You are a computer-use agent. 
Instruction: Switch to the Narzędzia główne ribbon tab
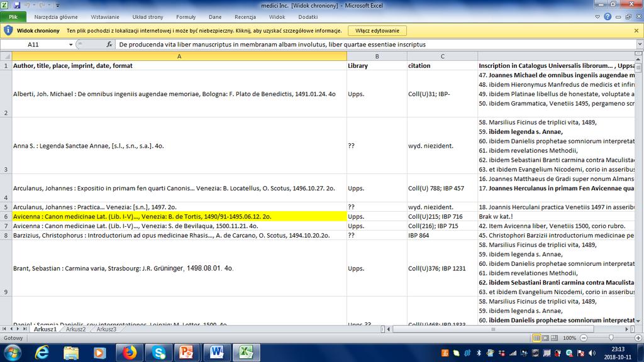point(56,17)
